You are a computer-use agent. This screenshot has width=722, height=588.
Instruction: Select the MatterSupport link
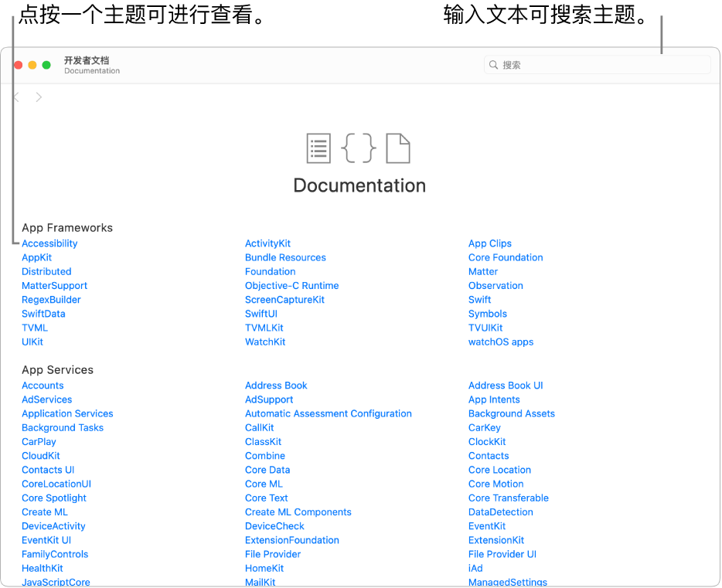54,286
